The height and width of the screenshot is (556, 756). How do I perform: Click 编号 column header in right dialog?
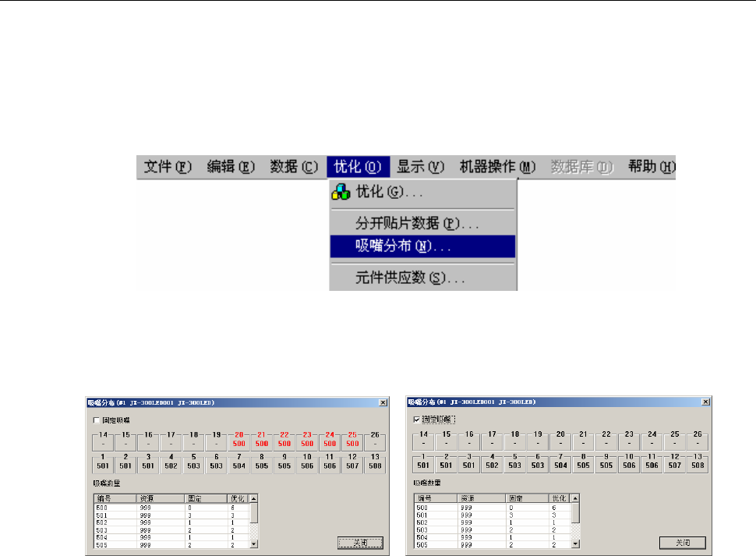[436, 498]
